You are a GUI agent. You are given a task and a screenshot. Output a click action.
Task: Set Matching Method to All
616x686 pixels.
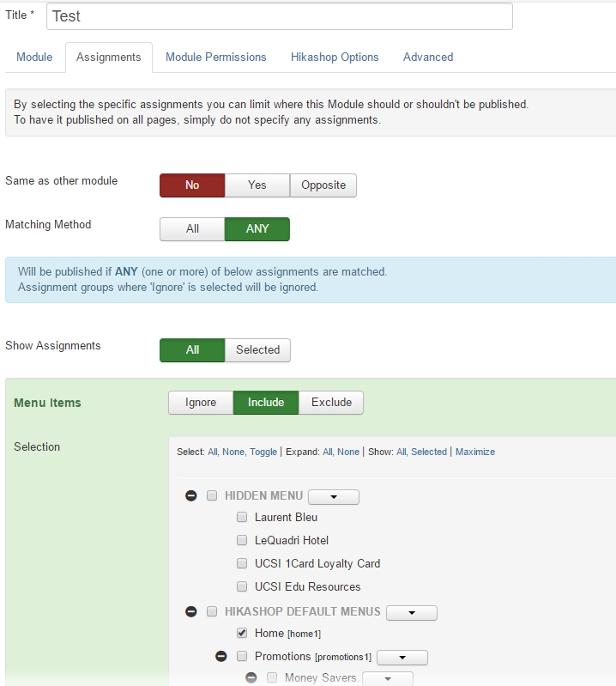click(x=192, y=229)
